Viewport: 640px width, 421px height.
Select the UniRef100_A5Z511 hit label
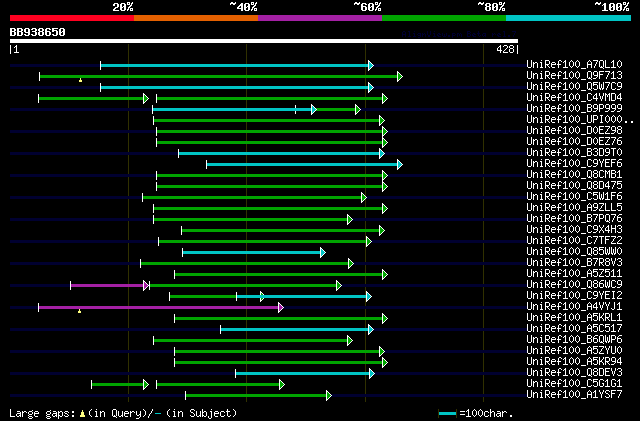pyautogui.click(x=574, y=274)
